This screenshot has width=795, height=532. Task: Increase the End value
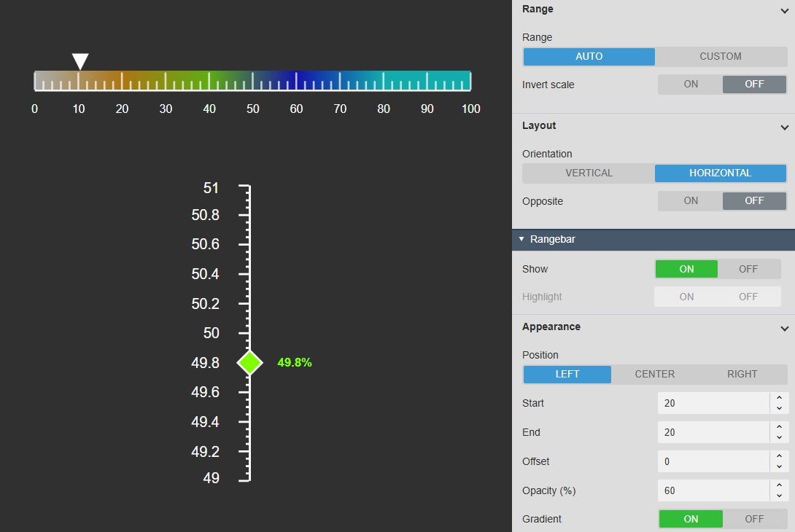click(779, 426)
